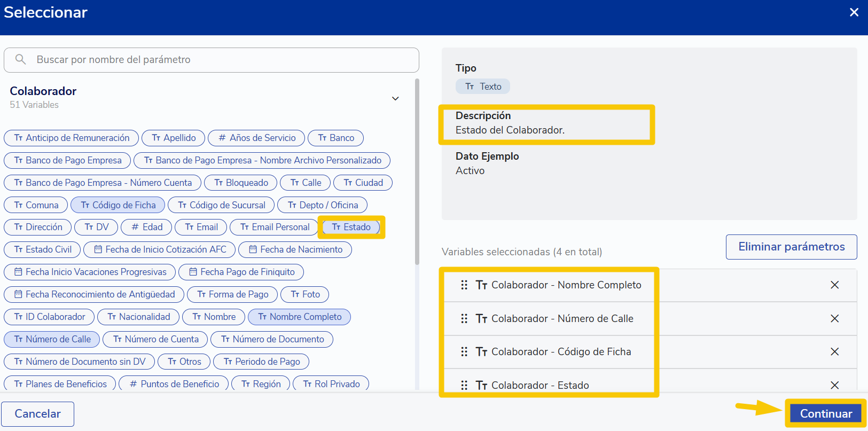Image resolution: width=868 pixels, height=431 pixels.
Task: Select the Forma de Pago chip
Action: coord(232,294)
